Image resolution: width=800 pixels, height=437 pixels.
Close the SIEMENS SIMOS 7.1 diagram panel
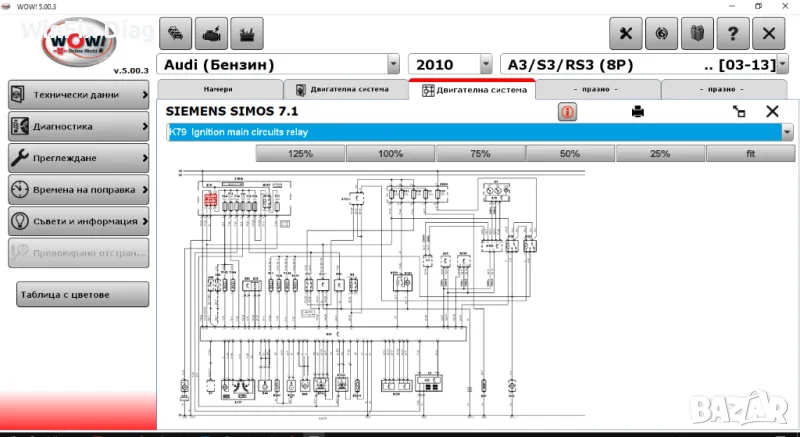pyautogui.click(x=772, y=112)
